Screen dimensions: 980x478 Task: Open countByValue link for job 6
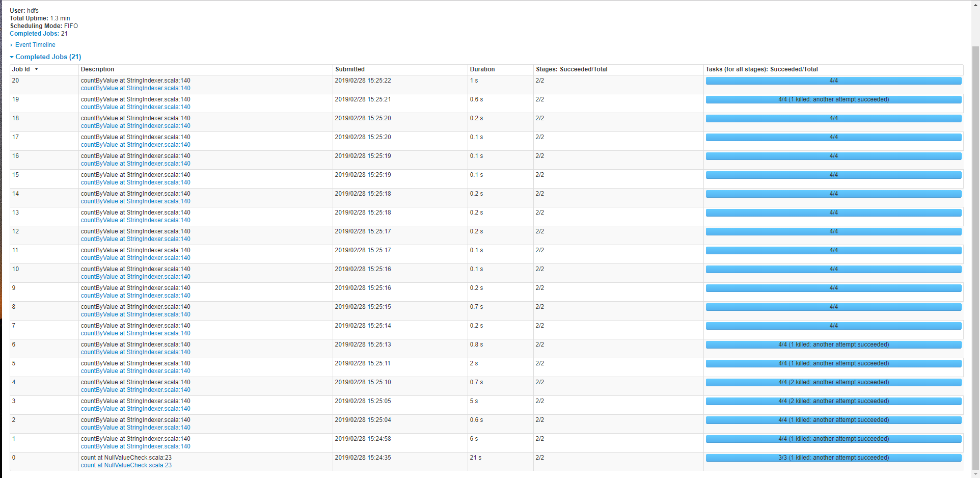coord(135,352)
